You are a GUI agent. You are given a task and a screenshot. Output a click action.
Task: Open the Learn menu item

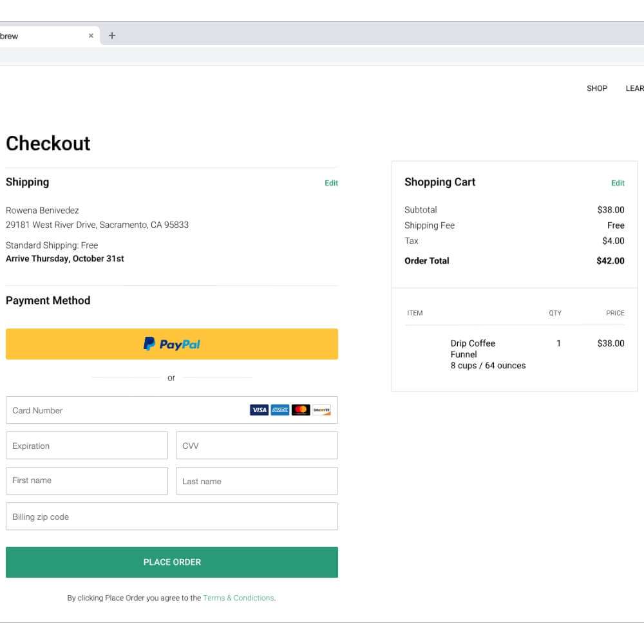click(634, 88)
